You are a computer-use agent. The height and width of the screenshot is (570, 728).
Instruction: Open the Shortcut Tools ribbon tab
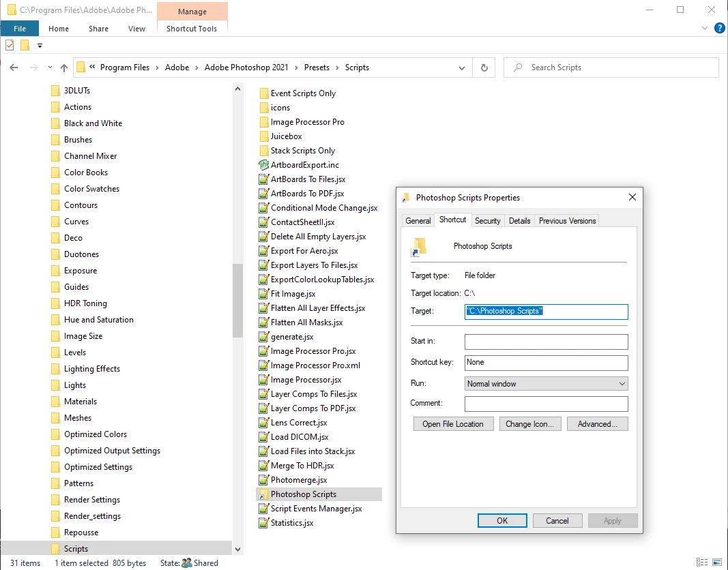coord(192,28)
